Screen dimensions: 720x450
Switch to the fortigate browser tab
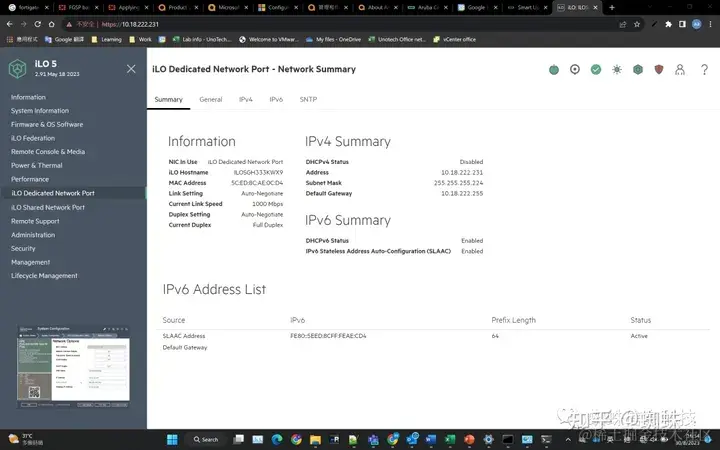pyautogui.click(x=28, y=7)
